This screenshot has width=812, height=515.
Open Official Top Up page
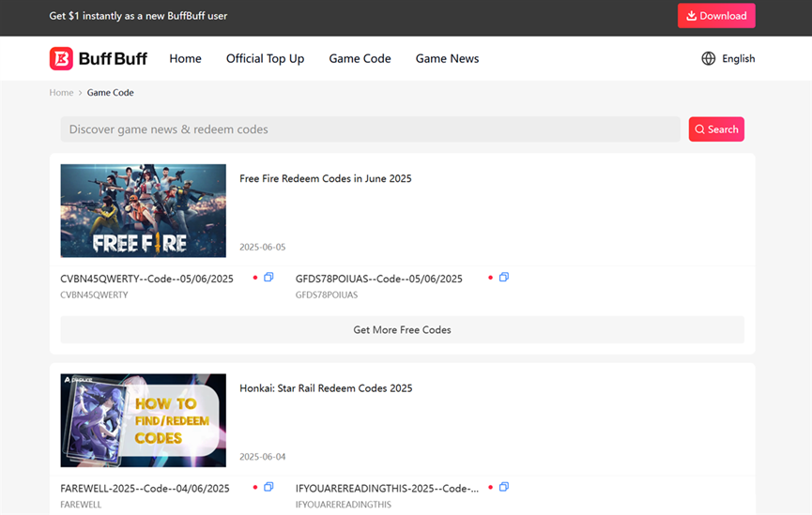[265, 58]
